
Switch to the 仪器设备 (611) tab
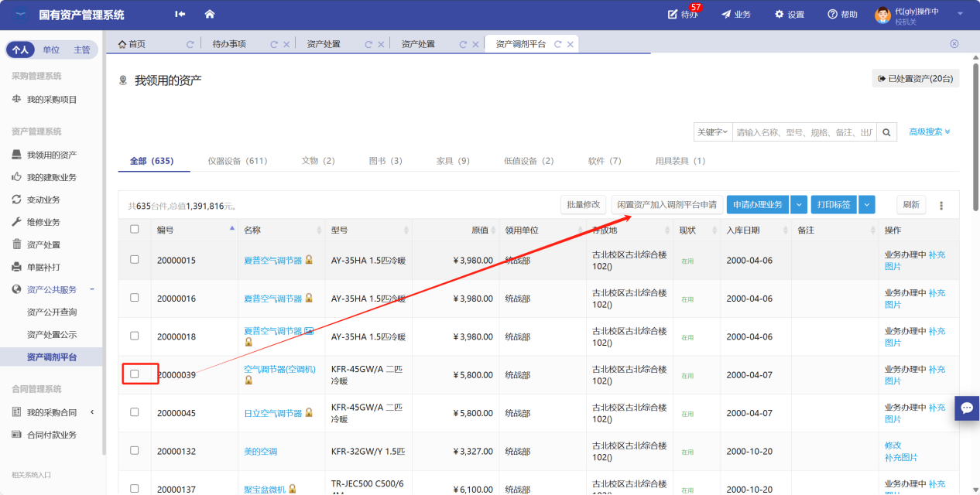click(x=238, y=161)
